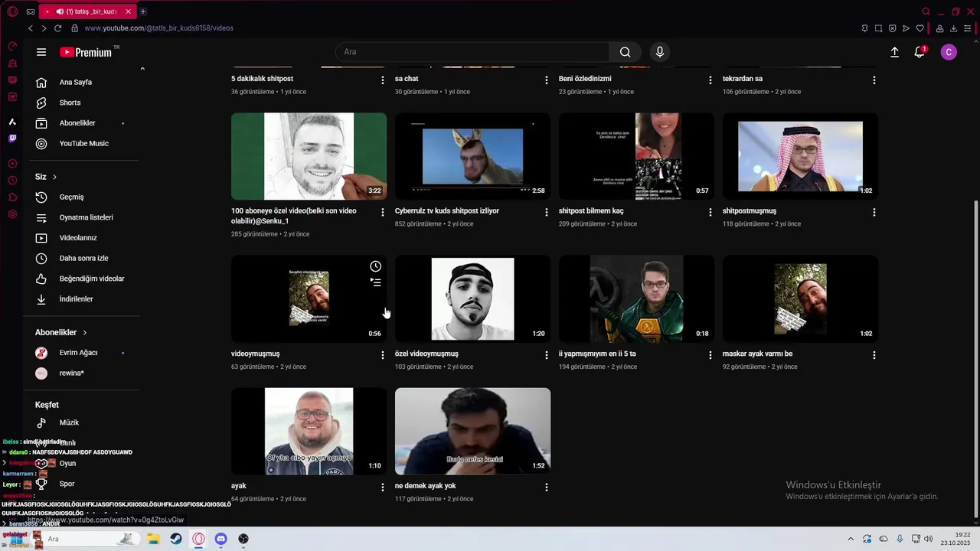The width and height of the screenshot is (980, 551).
Task: Add videoymuşmuş to queue icon
Action: pyautogui.click(x=375, y=282)
